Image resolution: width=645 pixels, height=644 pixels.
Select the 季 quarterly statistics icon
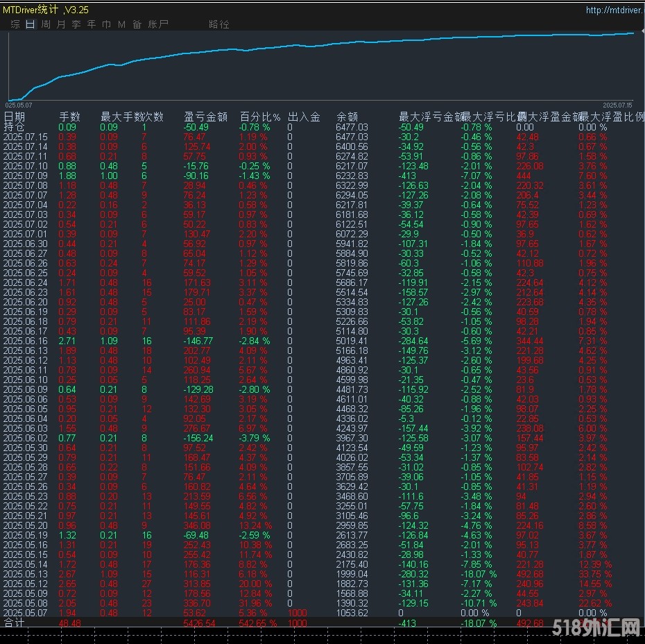tap(76, 24)
